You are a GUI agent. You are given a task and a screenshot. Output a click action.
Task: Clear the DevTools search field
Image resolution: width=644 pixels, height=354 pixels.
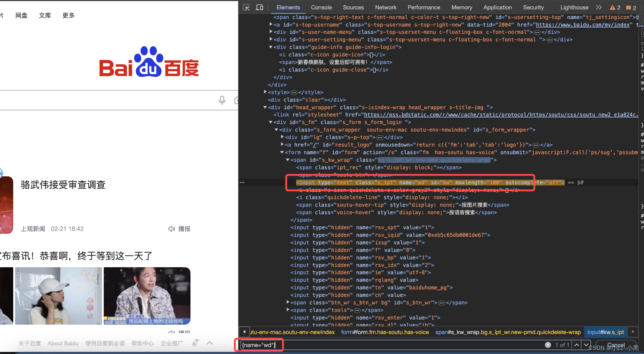click(548, 345)
